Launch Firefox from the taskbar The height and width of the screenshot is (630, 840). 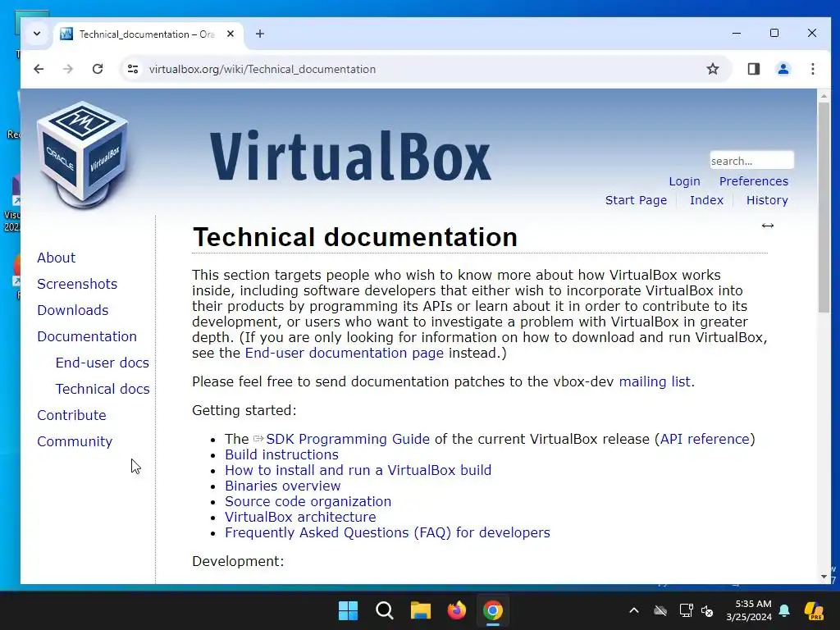click(457, 610)
